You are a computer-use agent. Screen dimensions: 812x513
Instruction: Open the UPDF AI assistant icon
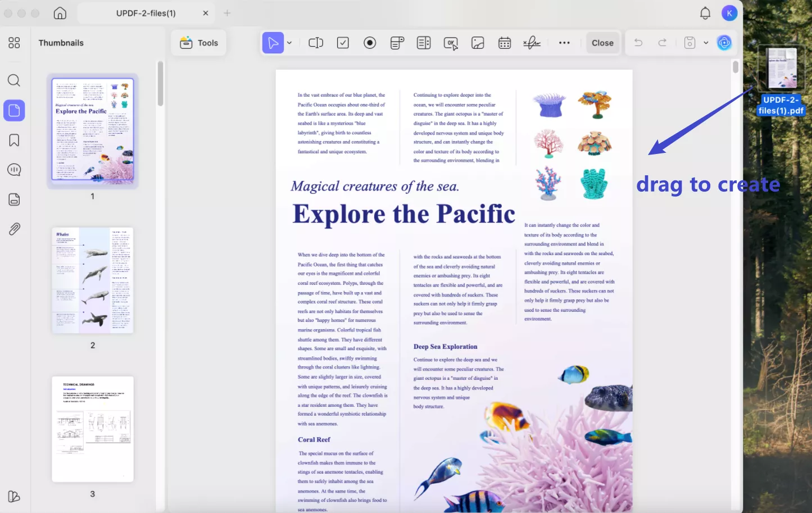724,42
